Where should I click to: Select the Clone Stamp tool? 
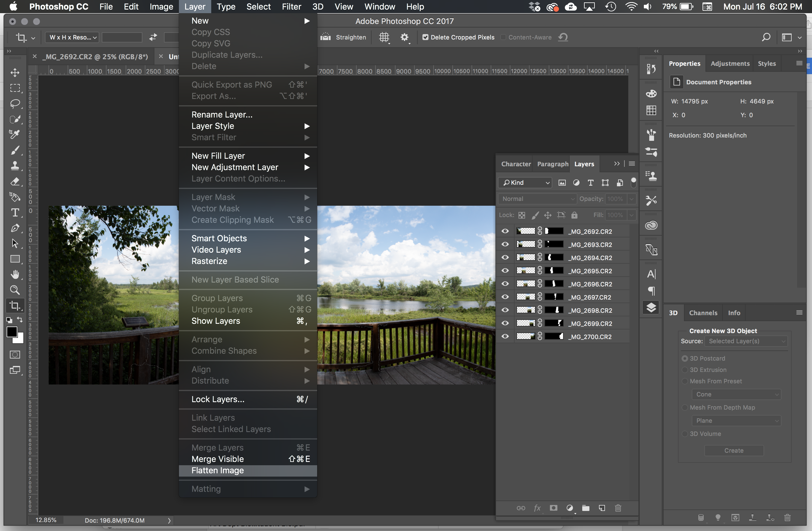point(15,166)
